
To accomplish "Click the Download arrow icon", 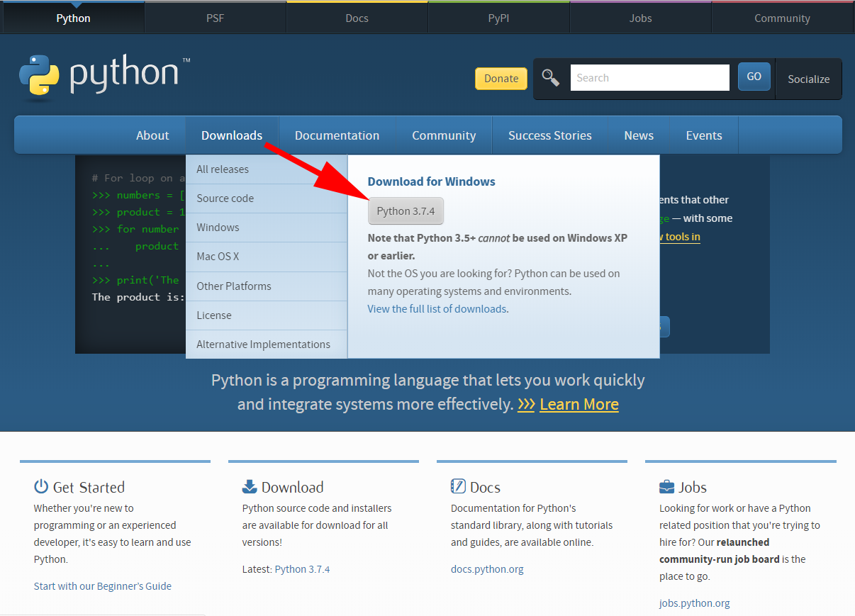I will tap(250, 486).
